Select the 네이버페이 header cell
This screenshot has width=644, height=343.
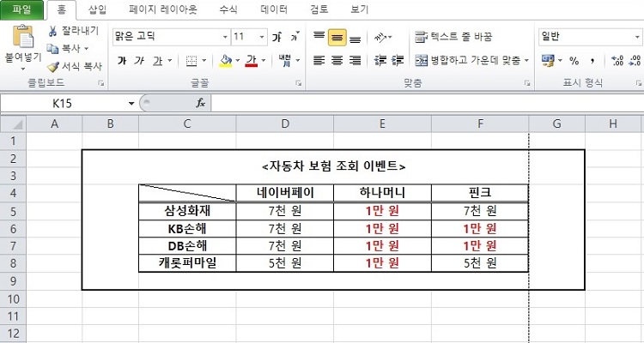coord(285,193)
